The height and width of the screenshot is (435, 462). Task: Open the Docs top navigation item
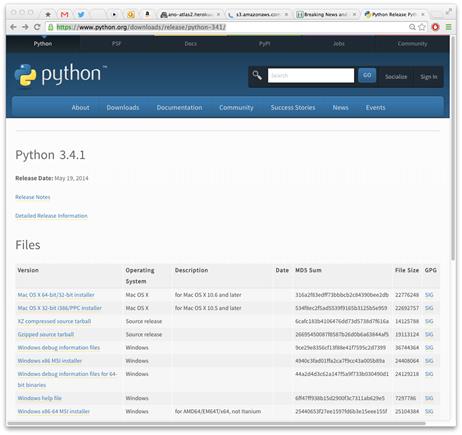pyautogui.click(x=191, y=44)
